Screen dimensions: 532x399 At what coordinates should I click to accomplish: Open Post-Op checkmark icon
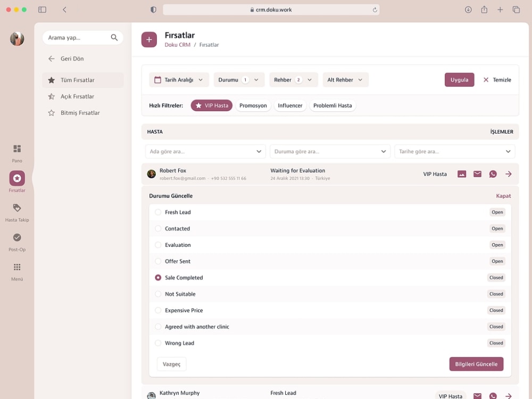[x=17, y=237]
